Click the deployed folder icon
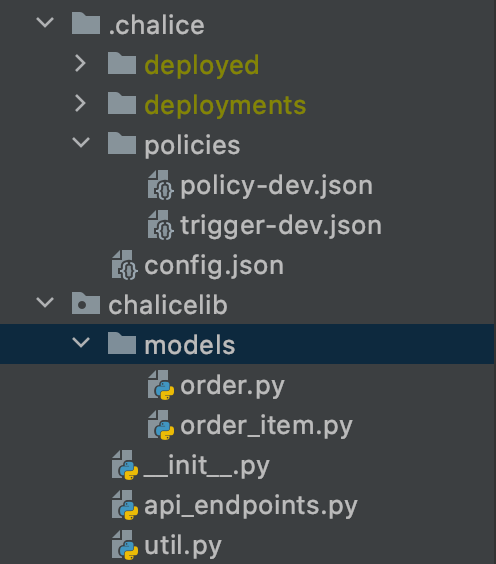Screen dimensions: 496x564 122,63
